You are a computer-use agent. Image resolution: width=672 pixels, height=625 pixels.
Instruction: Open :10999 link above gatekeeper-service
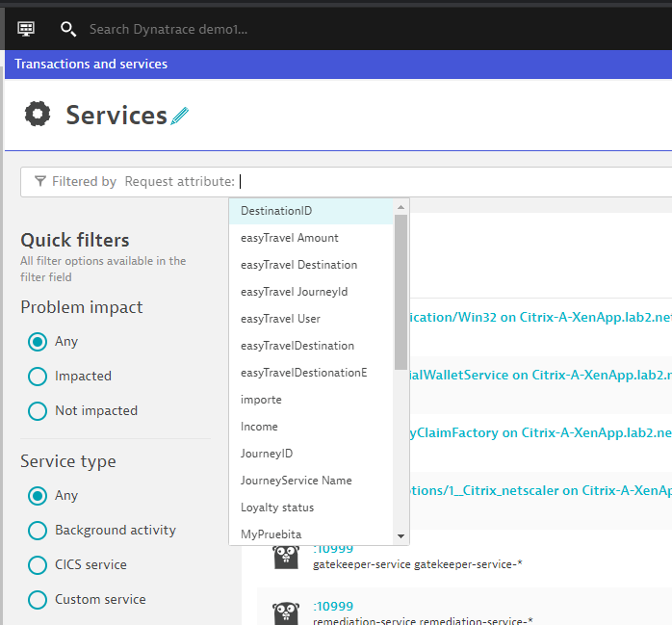[x=333, y=549]
